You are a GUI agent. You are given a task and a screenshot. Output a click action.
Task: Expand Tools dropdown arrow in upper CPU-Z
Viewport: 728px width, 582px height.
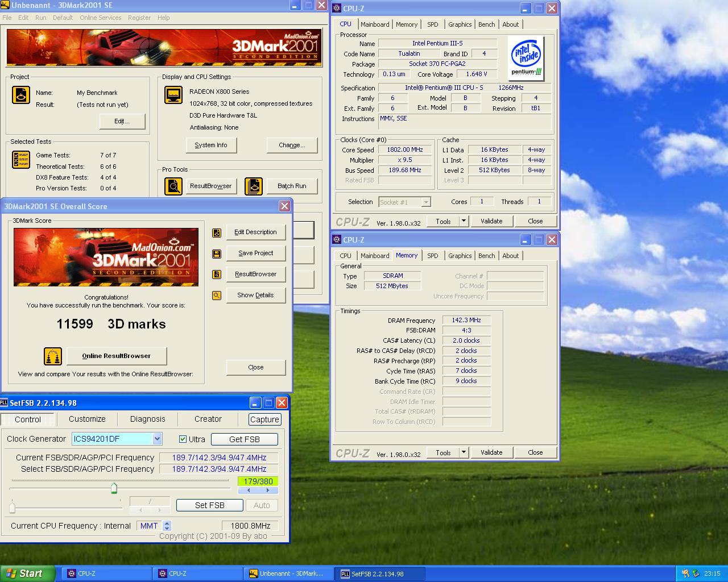(x=464, y=221)
